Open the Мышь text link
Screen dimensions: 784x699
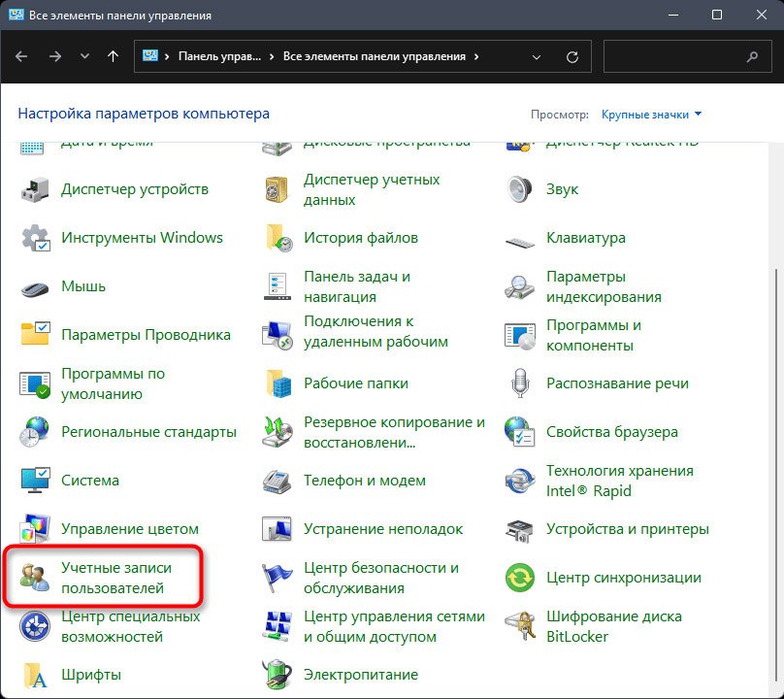[83, 286]
